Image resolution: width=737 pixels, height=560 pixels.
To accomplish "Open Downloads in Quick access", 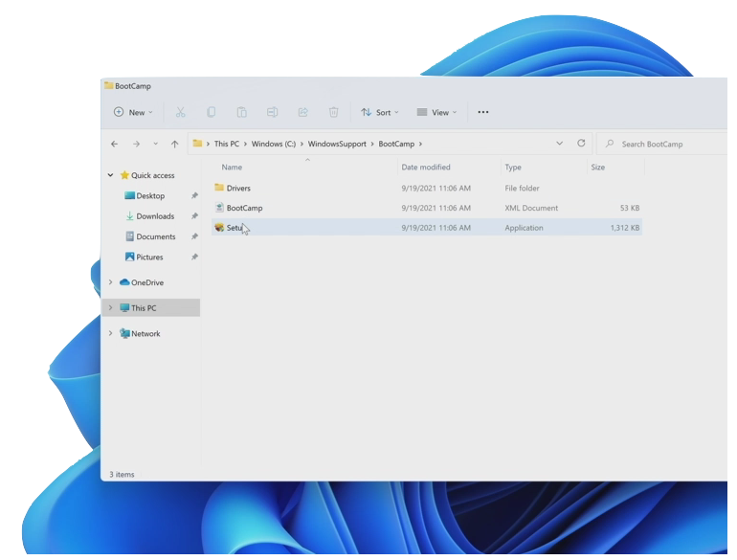I will (155, 216).
